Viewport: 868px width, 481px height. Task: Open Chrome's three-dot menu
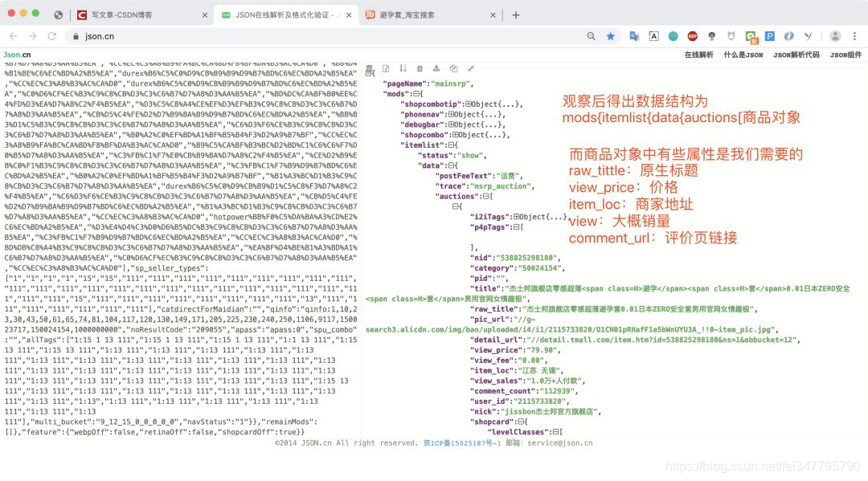pos(854,36)
